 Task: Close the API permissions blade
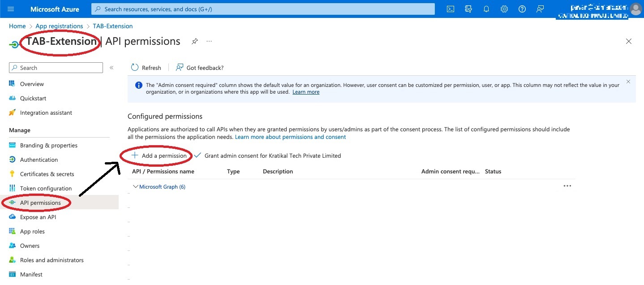click(x=629, y=41)
